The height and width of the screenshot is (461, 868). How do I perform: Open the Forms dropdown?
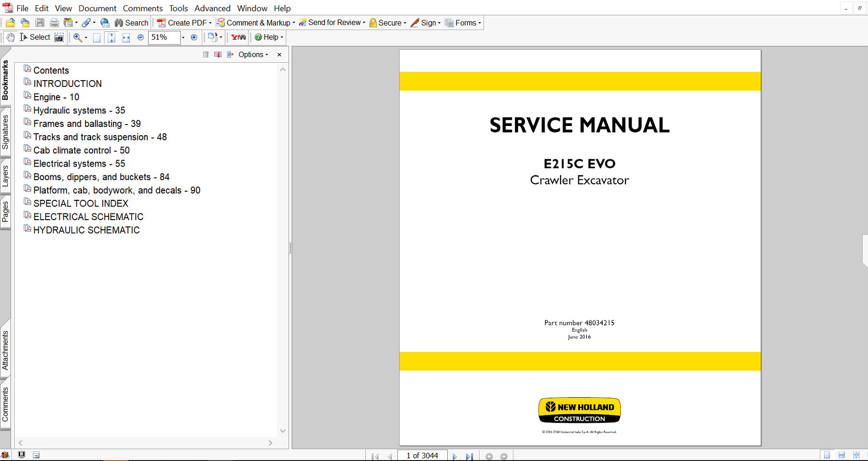(463, 23)
